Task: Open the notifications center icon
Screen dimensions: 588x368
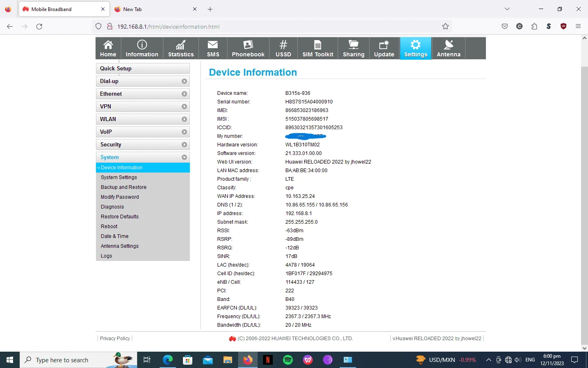Action: pyautogui.click(x=575, y=360)
